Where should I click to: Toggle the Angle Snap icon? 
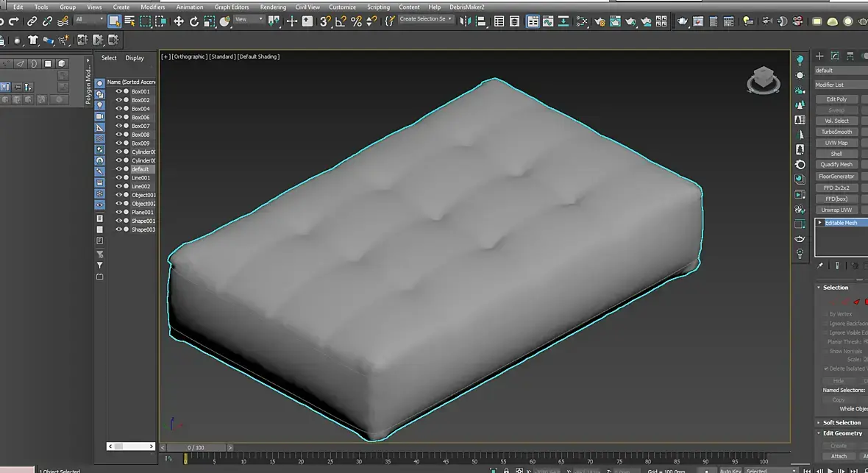pyautogui.click(x=341, y=21)
